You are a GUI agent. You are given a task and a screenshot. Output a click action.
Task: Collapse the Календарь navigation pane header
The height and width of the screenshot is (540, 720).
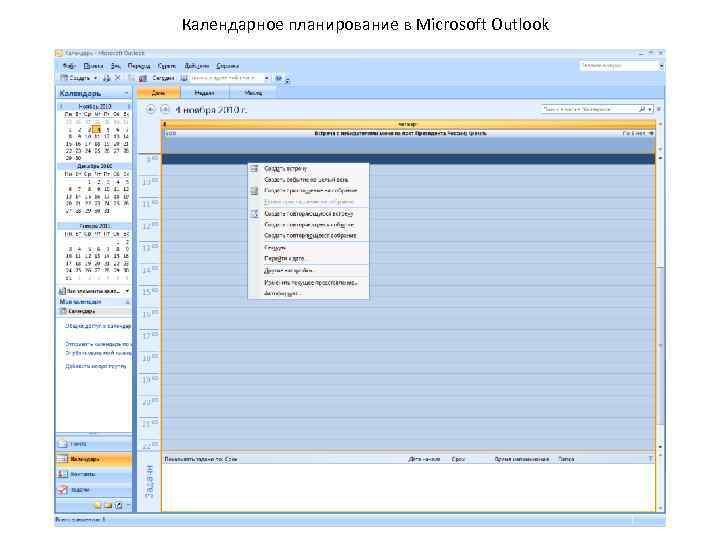tap(126, 93)
